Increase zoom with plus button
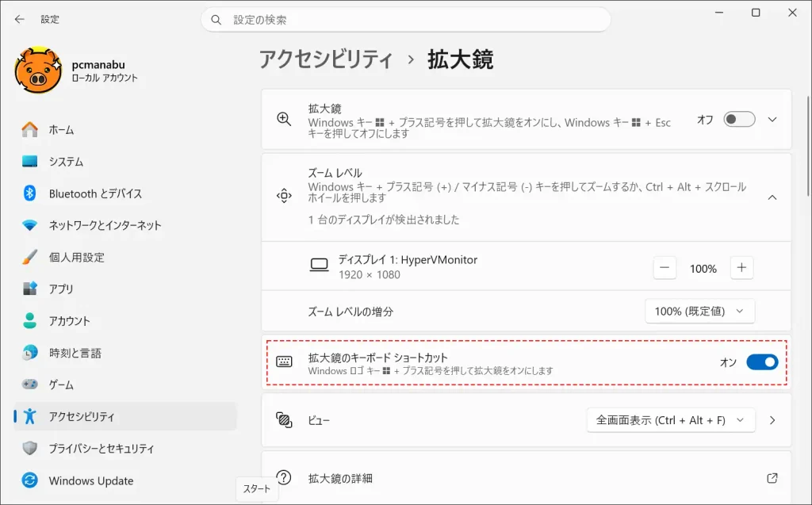Image resolution: width=812 pixels, height=505 pixels. click(741, 268)
